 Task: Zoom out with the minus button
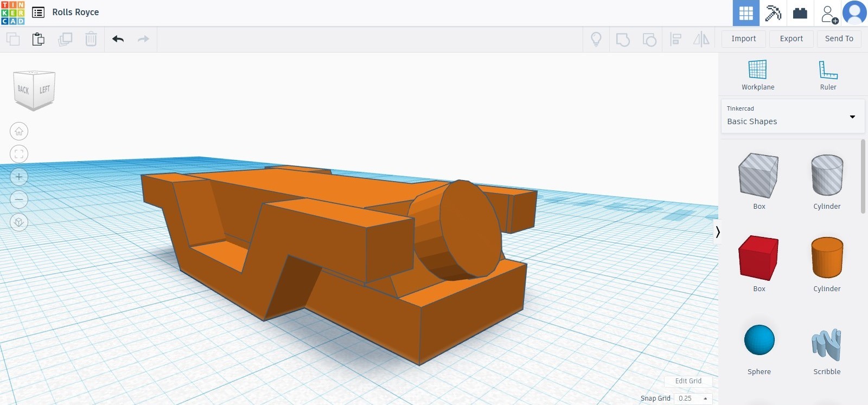(x=19, y=200)
